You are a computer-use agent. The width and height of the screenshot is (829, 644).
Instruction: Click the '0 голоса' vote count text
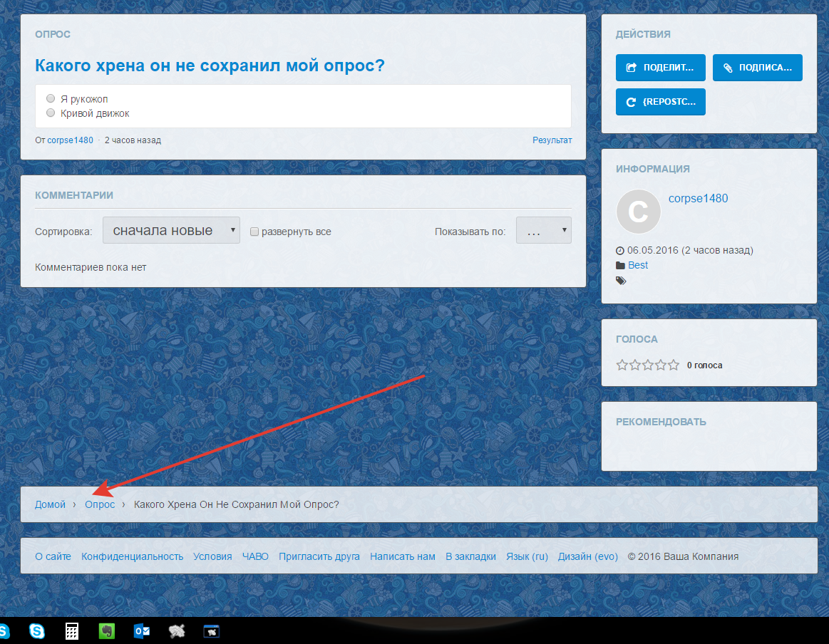[704, 365]
